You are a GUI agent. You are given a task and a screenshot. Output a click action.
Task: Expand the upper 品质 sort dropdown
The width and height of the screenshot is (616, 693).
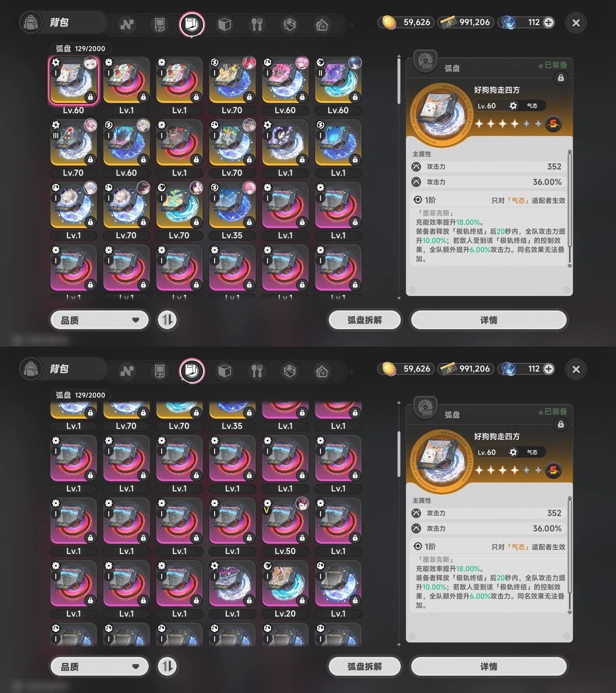pyautogui.click(x=100, y=320)
